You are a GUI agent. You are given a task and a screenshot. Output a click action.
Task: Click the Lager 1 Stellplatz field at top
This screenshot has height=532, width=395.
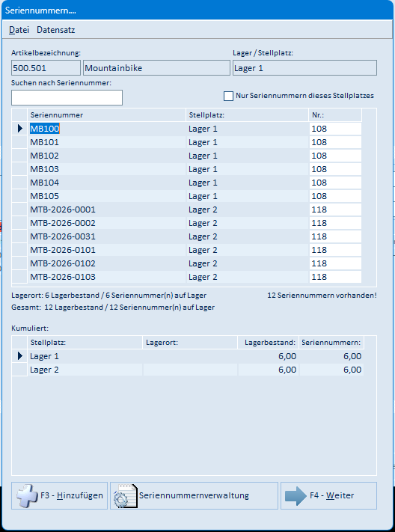304,68
